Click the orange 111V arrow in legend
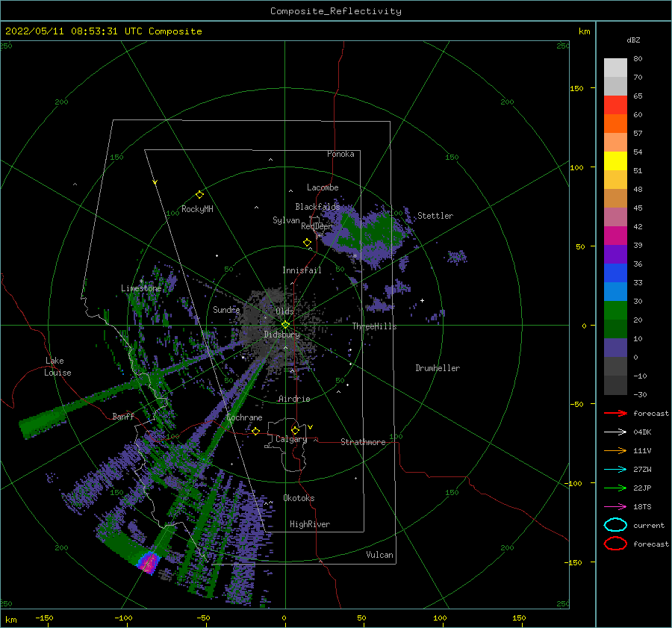This screenshot has height=628, width=672. tap(615, 450)
